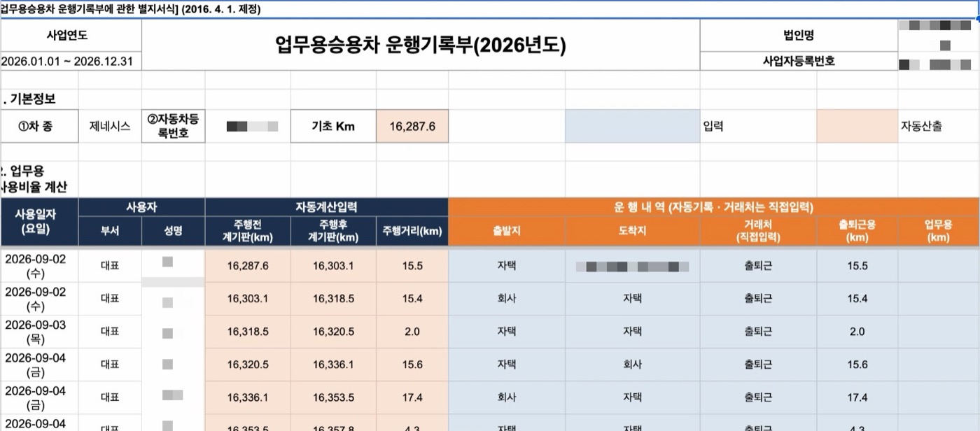
Task: Select the blue legend cell beside 입력
Action: point(633,127)
